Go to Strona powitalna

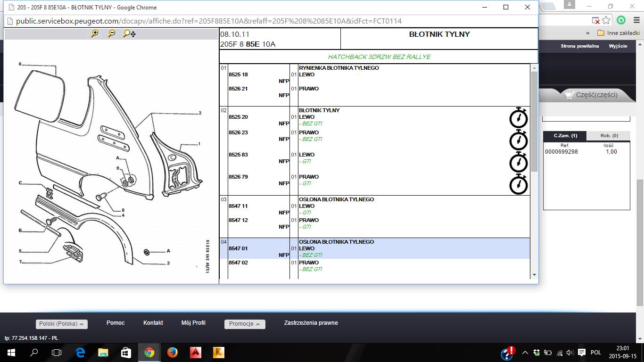(579, 46)
